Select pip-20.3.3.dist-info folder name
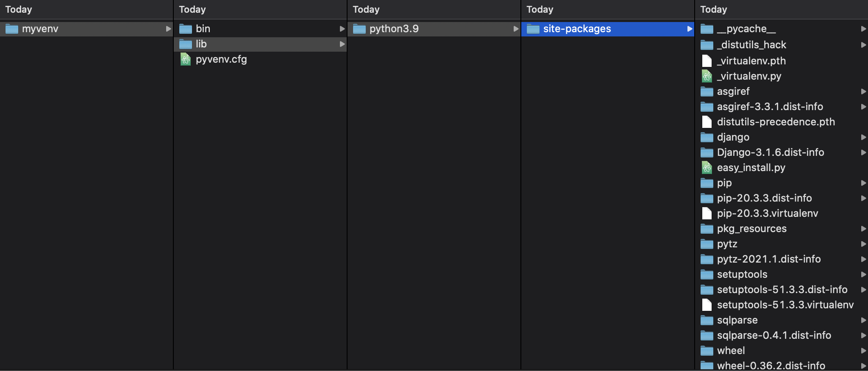The image size is (868, 371). [765, 198]
